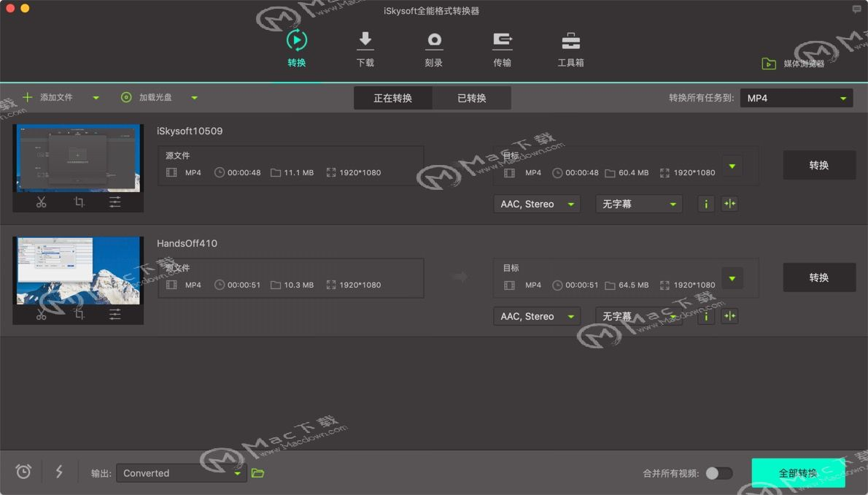Click the 10.3 MB source size value
Viewport: 868px width, 495px height.
point(299,285)
